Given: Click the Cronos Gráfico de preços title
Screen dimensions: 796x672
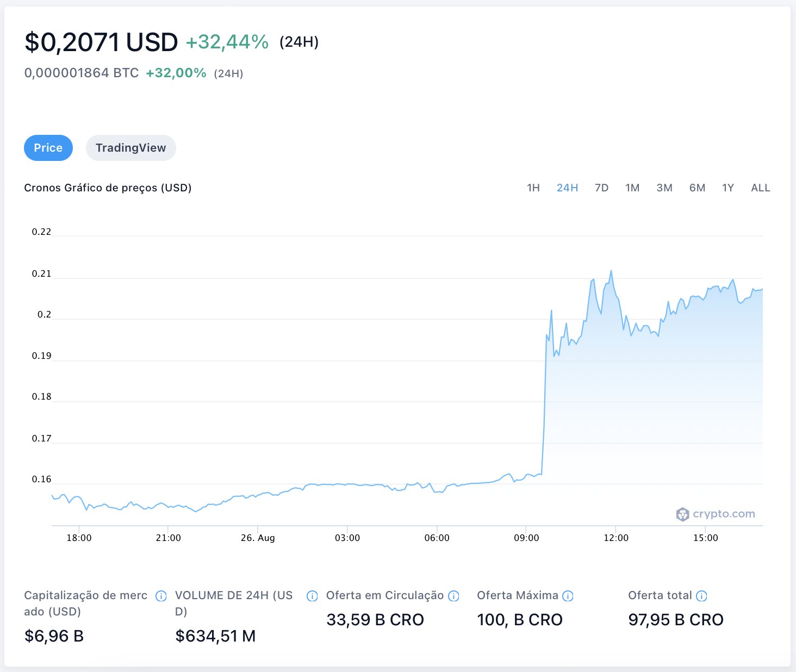Looking at the screenshot, I should pos(108,188).
